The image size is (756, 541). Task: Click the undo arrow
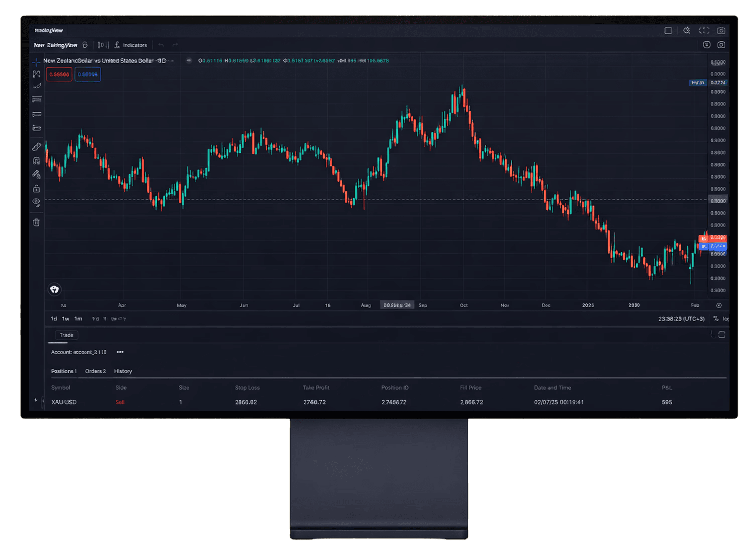coord(161,45)
